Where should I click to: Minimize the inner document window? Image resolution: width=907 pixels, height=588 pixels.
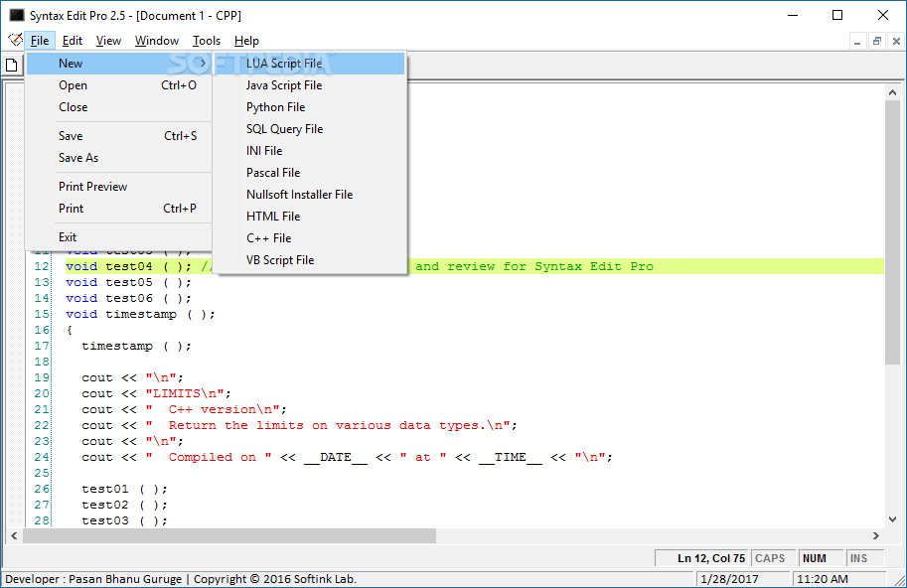(857, 41)
